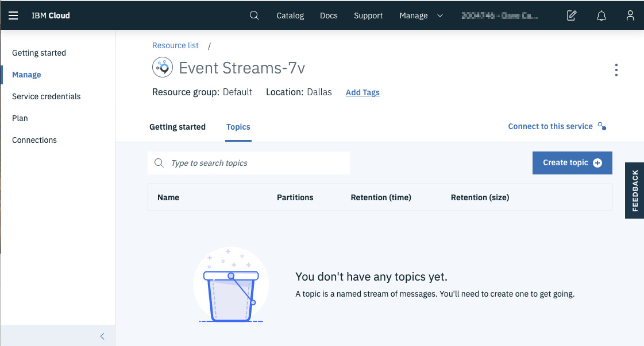
Task: Open the account switcher dropdown
Action: [499, 15]
